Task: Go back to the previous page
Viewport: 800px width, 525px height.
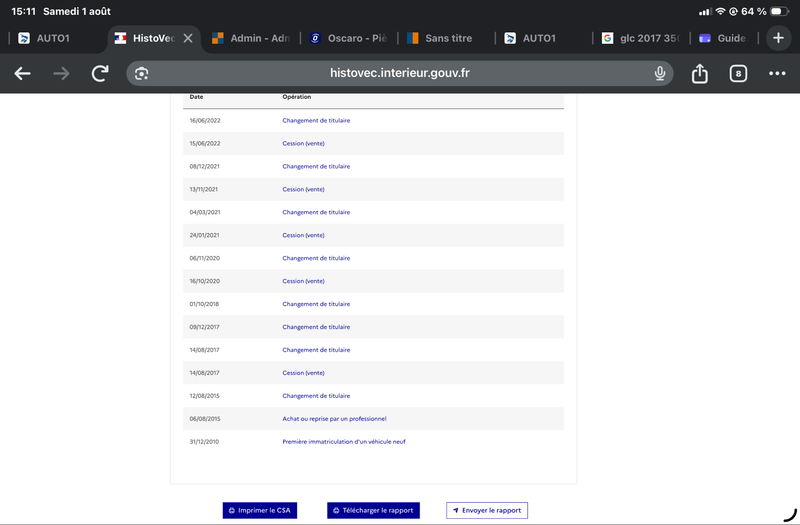Action: coord(22,73)
